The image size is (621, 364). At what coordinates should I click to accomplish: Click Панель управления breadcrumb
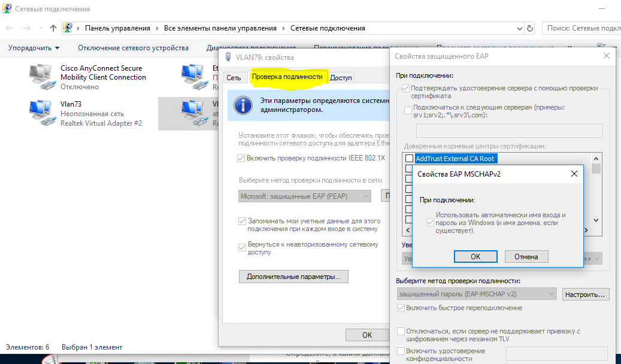[117, 28]
